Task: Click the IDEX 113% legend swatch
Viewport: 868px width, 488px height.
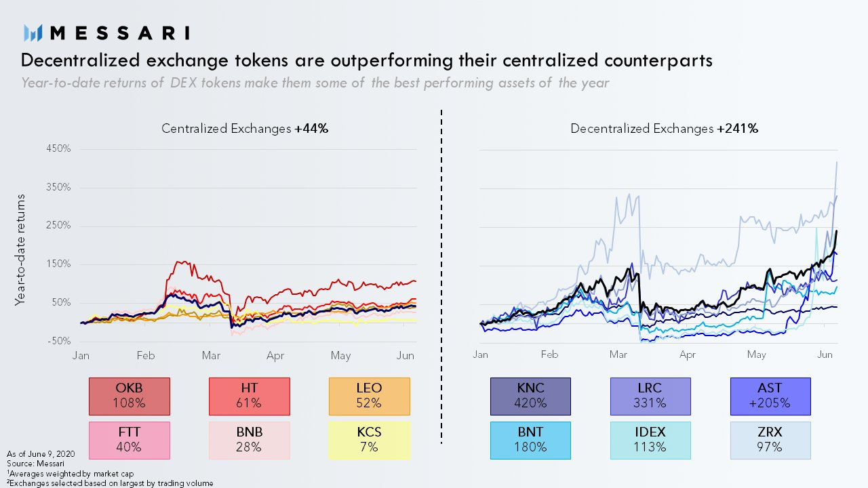Action: click(x=650, y=440)
